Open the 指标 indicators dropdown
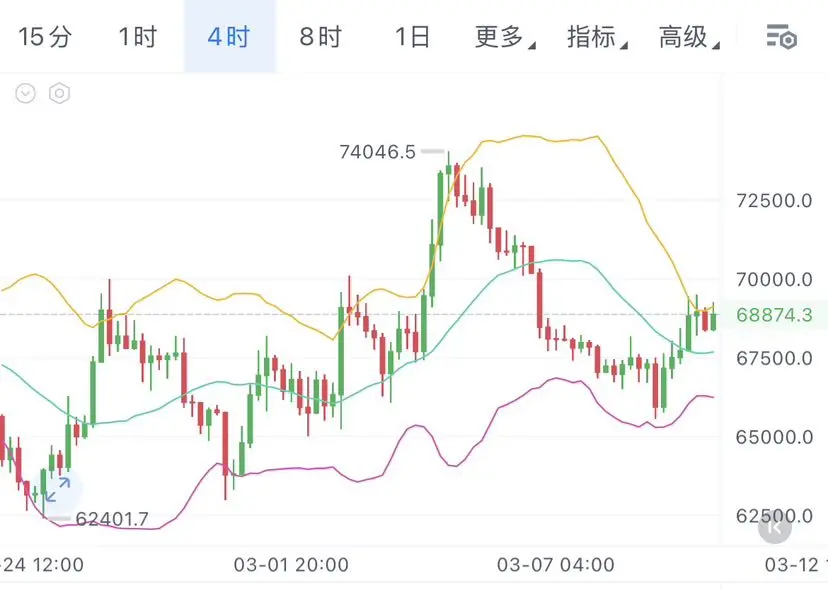Viewport: 828px width, 590px height. pyautogui.click(x=597, y=37)
